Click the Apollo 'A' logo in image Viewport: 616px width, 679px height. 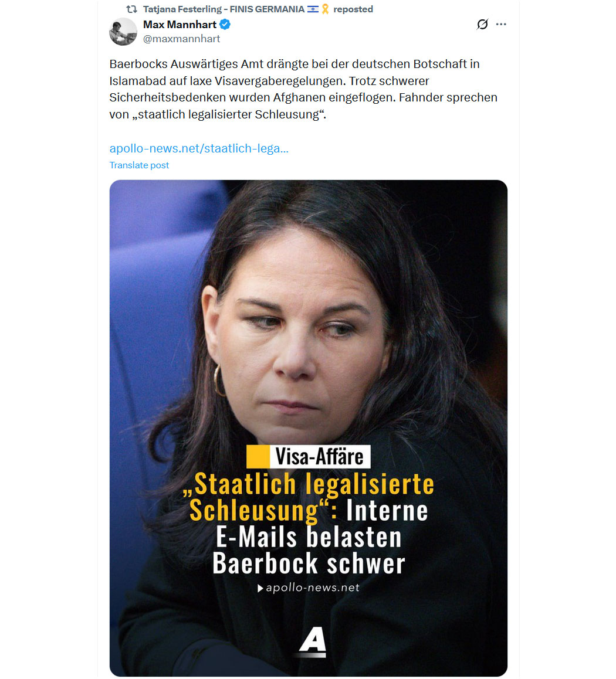click(x=313, y=640)
